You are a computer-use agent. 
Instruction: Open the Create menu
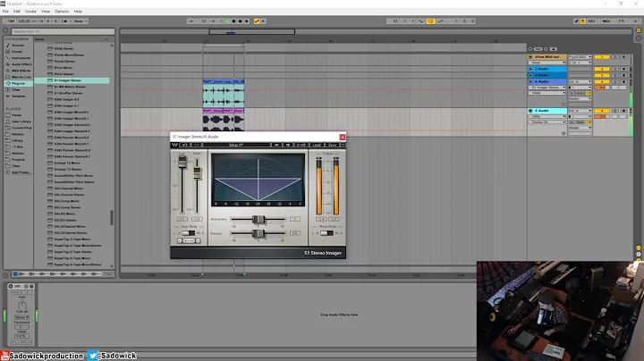tap(30, 12)
